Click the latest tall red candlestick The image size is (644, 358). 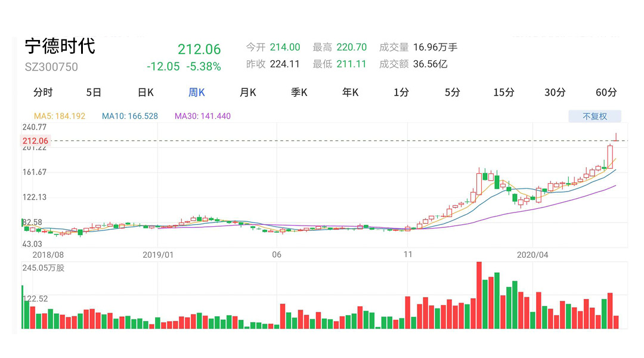(610, 156)
